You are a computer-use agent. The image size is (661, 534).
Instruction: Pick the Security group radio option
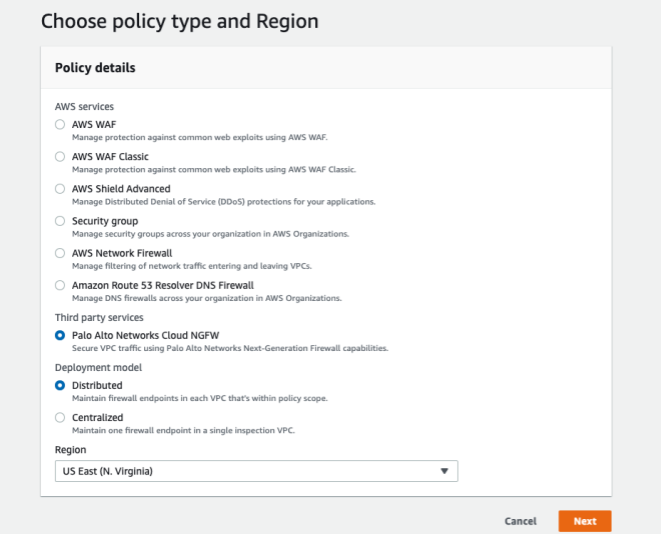(61, 221)
